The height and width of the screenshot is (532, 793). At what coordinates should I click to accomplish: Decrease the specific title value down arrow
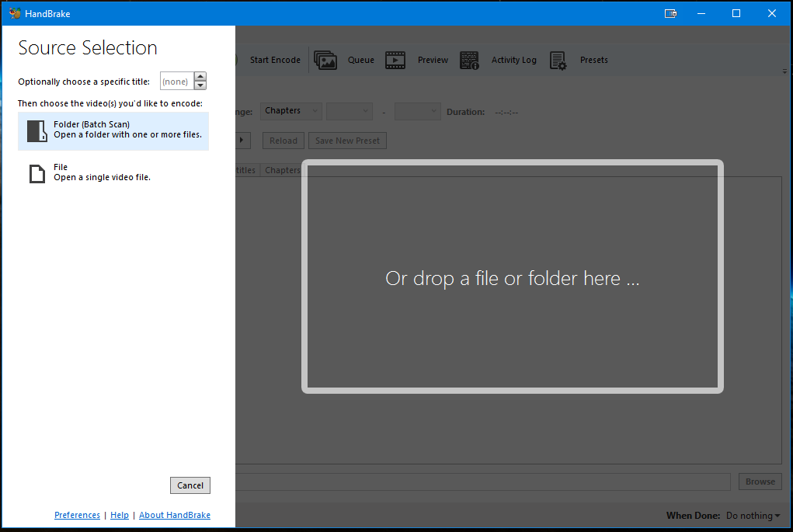pos(200,85)
